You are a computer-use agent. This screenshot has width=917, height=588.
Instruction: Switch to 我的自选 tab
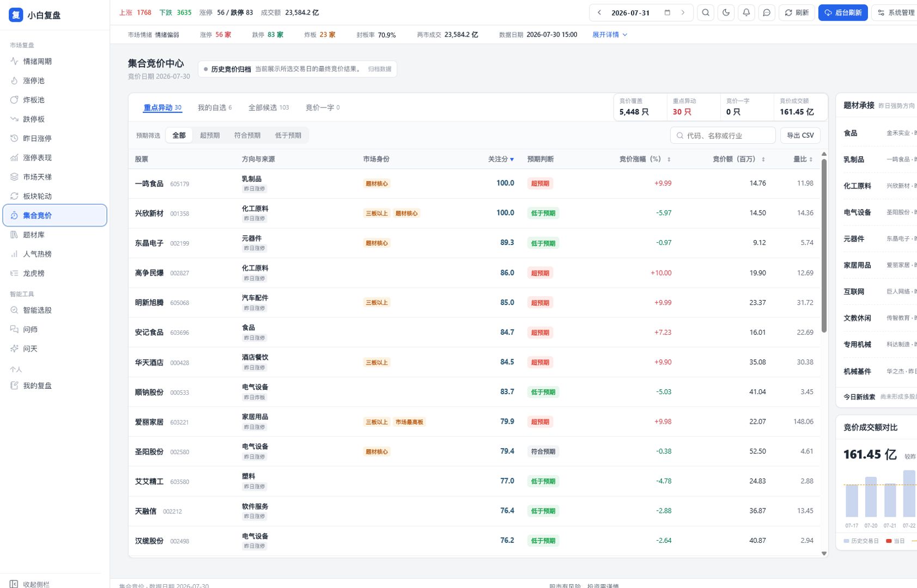(x=214, y=107)
